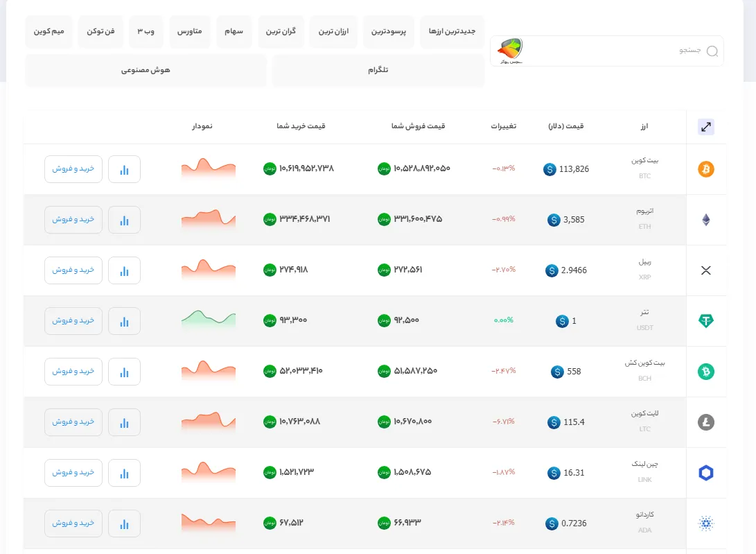The width and height of the screenshot is (756, 554).
Task: Open the XRP mini price chart
Action: point(208,269)
